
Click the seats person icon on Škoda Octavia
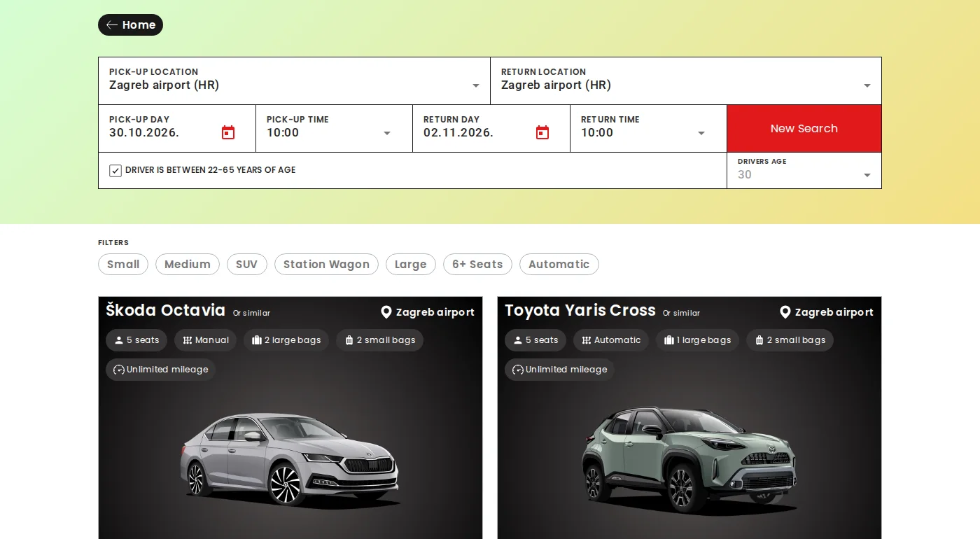click(119, 340)
